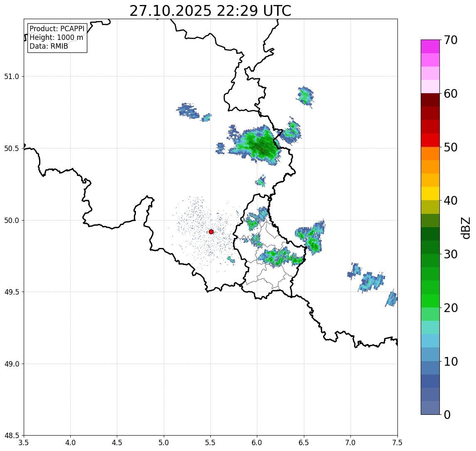Image resolution: width=476 pixels, height=451 pixels.
Task: Click the 'dBZ' colorbar label
Action: point(465,228)
